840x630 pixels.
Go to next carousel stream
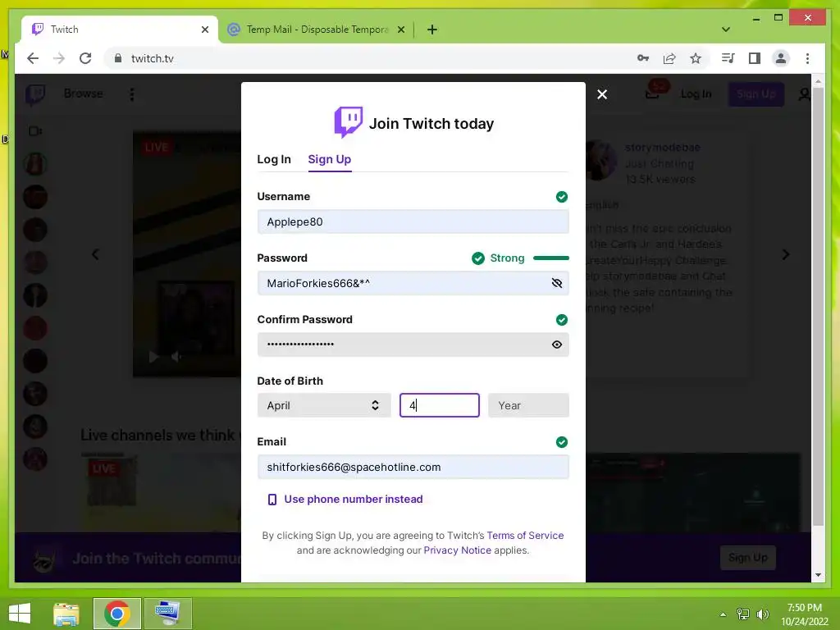click(x=785, y=254)
